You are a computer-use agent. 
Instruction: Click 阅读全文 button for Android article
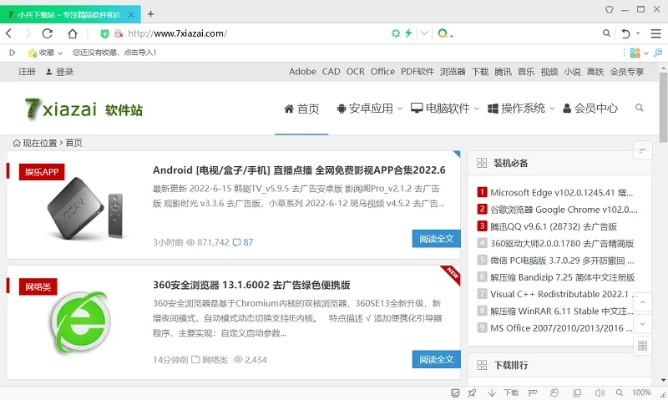click(436, 238)
